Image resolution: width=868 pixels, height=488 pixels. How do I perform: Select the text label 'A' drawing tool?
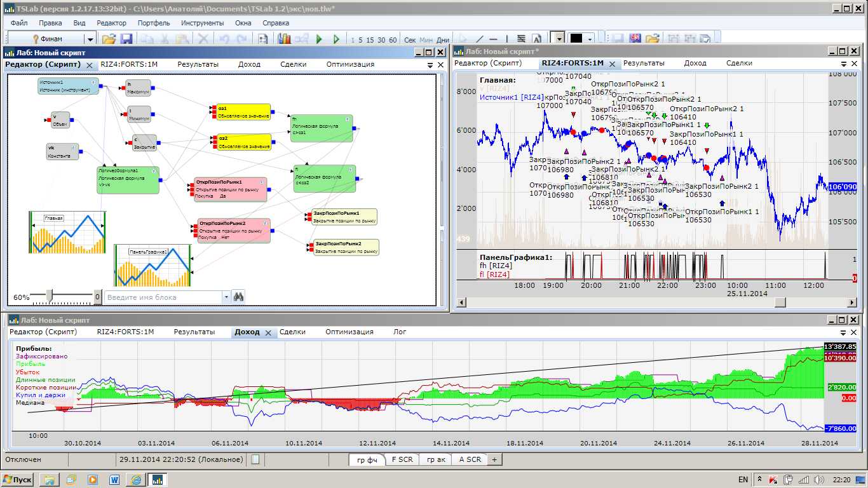536,39
